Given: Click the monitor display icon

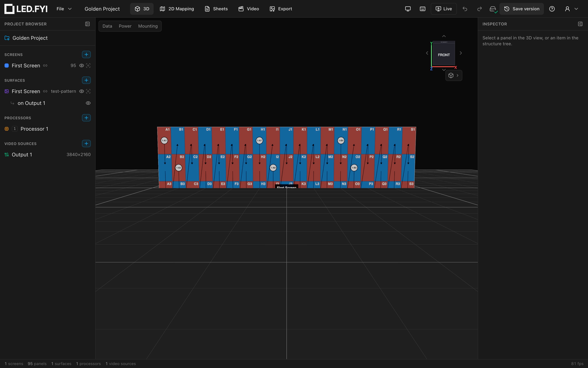Looking at the screenshot, I should (x=408, y=9).
